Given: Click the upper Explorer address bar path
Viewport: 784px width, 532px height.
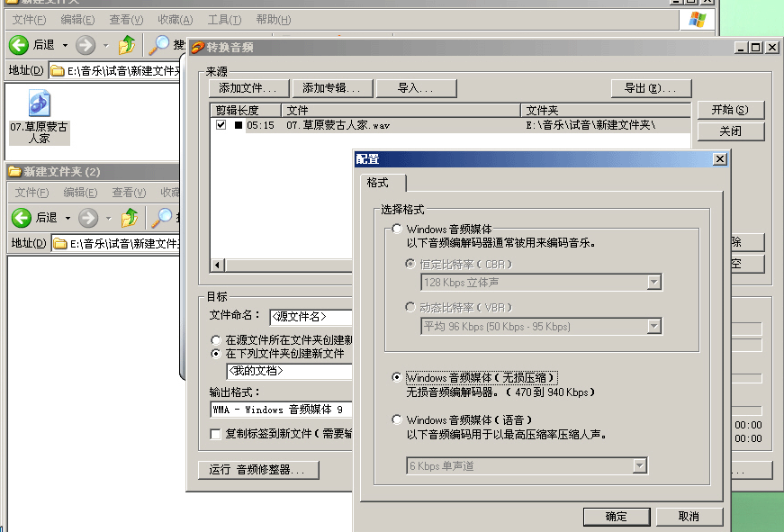Looking at the screenshot, I should point(114,71).
